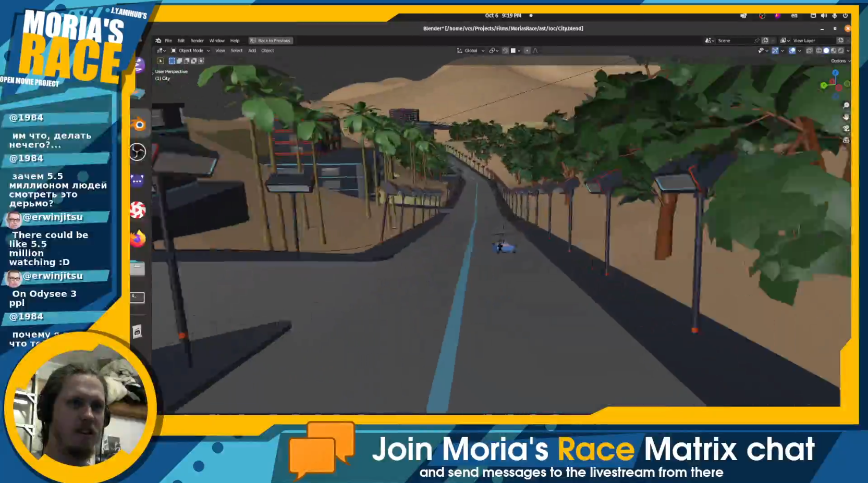Viewport: 868px width, 483px height.
Task: Open the viewport Select menu
Action: click(237, 51)
